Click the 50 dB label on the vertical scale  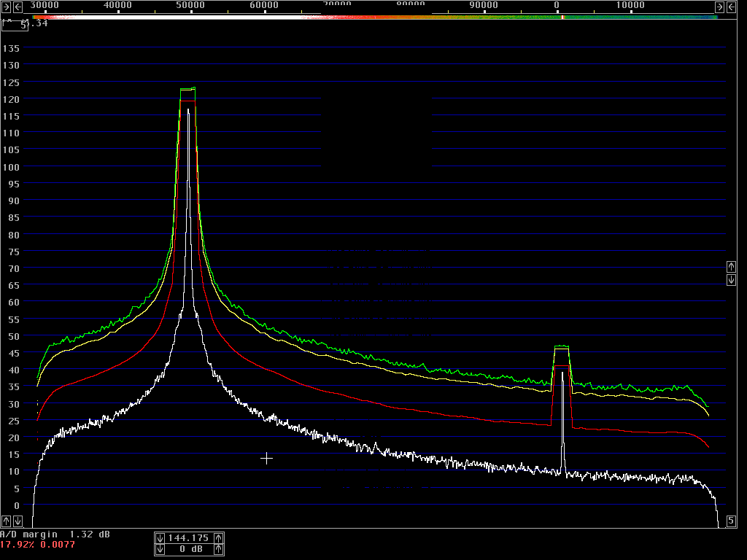tap(14, 337)
